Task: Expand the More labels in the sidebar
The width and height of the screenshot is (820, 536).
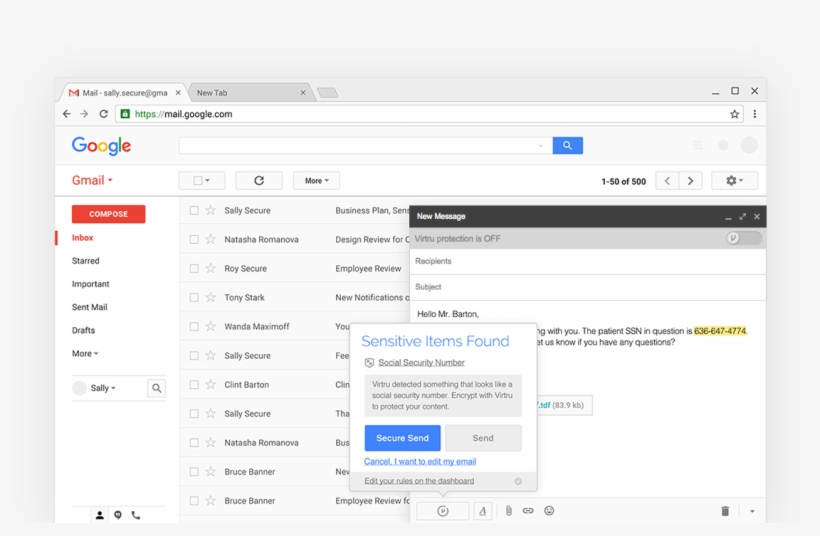Action: point(85,353)
